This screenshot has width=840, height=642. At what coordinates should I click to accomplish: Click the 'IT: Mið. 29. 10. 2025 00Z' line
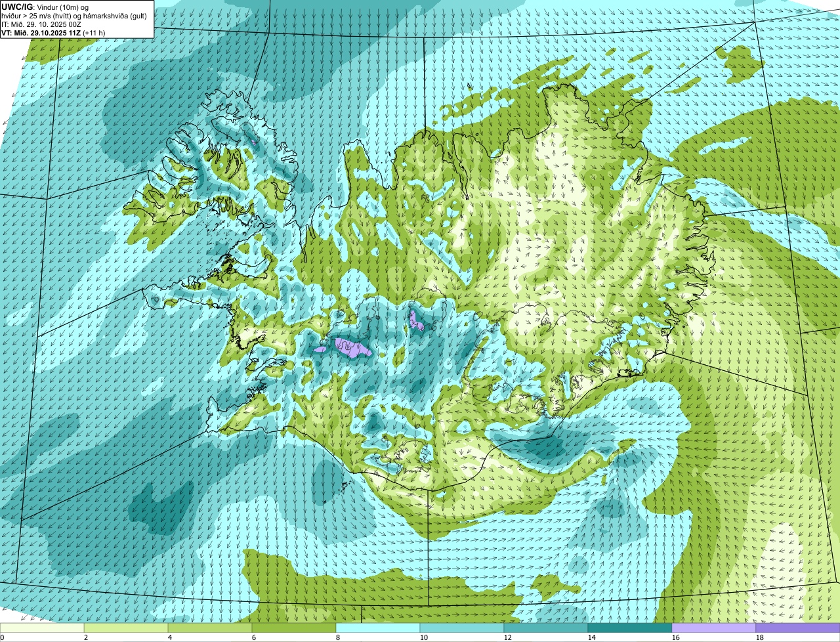(x=41, y=24)
